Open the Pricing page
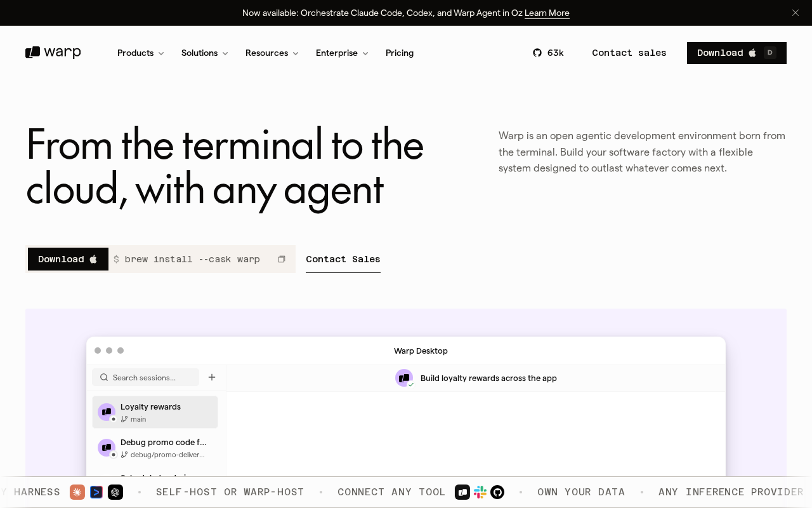812x508 pixels. coord(400,53)
